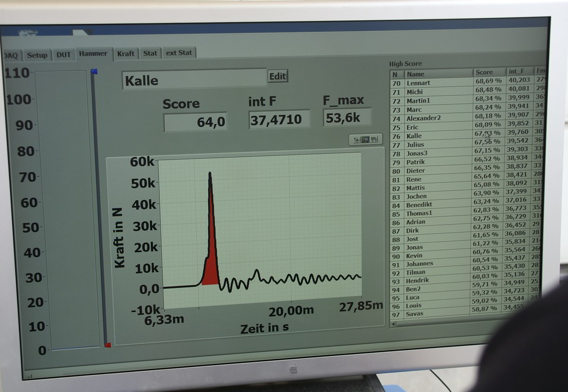568x392 pixels.
Task: Select Kalle in the High Score table
Action: [414, 136]
